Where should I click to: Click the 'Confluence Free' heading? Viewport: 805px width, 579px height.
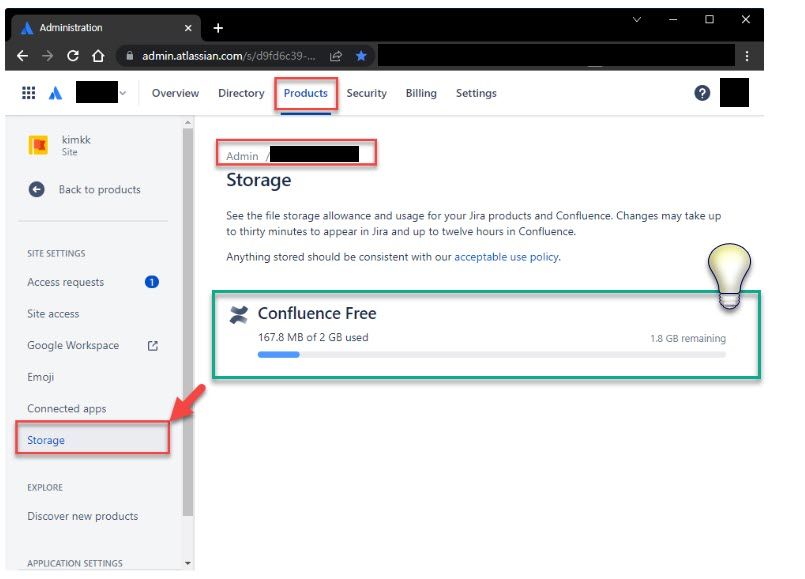[x=317, y=313]
